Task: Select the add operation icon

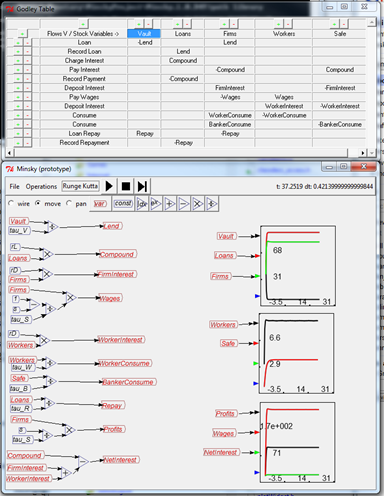Action: 170,204
